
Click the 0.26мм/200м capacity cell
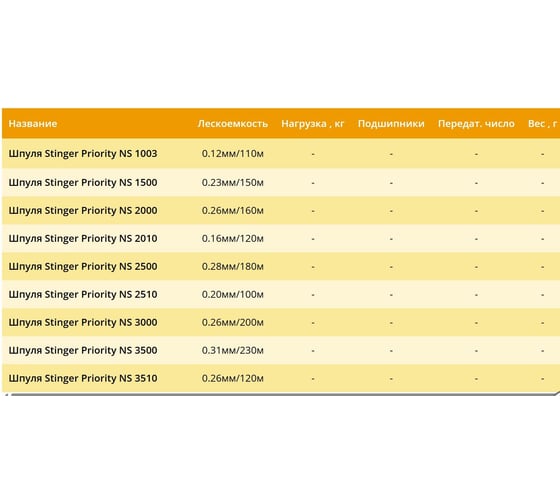tap(232, 322)
